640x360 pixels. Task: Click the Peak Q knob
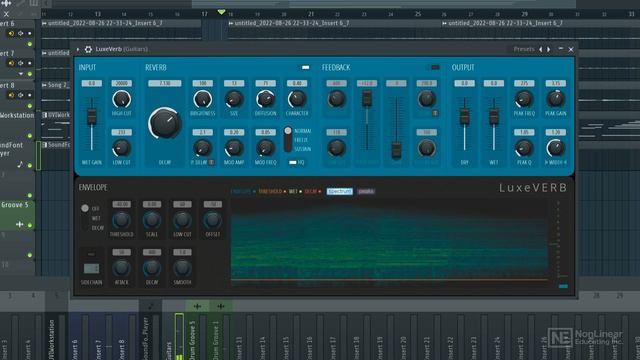[x=524, y=148]
